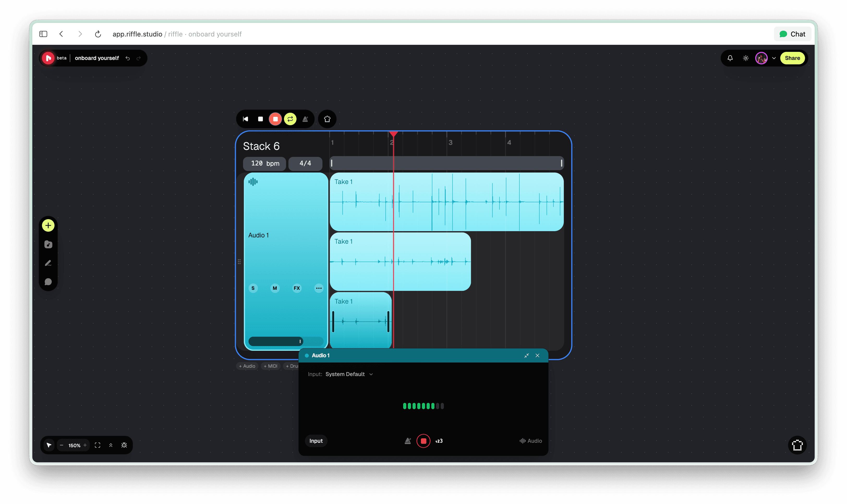Toggle the loop button in transport bar
The image size is (847, 504).
290,119
